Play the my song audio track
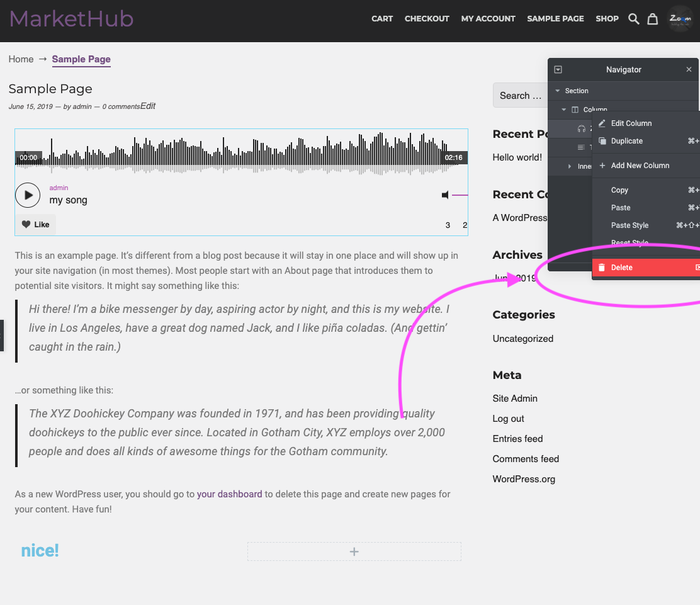Viewport: 700px width, 605px height. coord(28,195)
